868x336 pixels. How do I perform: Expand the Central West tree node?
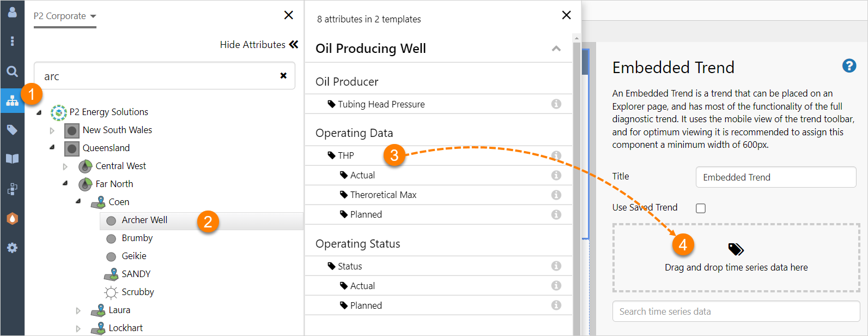[65, 166]
